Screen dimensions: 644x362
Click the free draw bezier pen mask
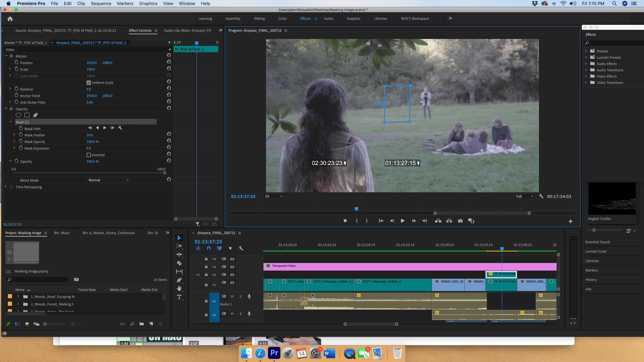click(x=36, y=115)
